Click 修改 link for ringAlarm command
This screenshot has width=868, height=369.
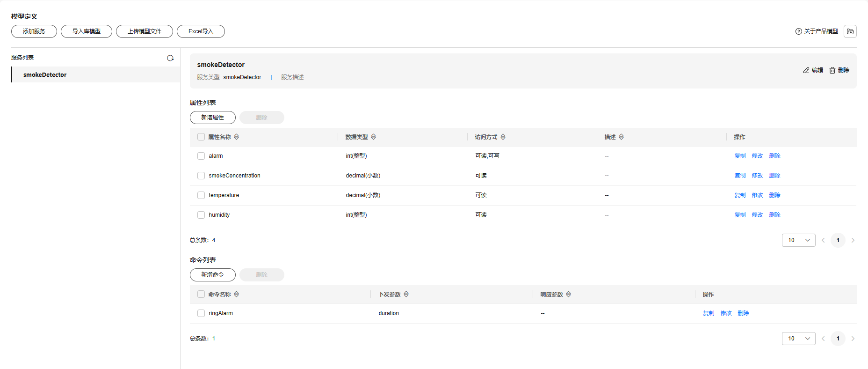click(x=726, y=313)
